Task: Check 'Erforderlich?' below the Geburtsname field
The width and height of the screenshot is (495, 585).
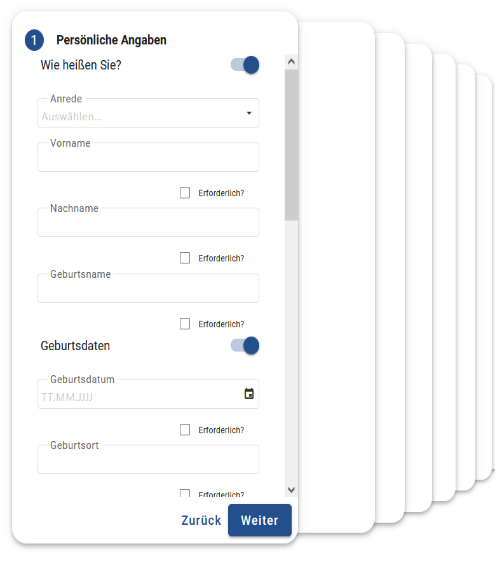Action: tap(185, 324)
